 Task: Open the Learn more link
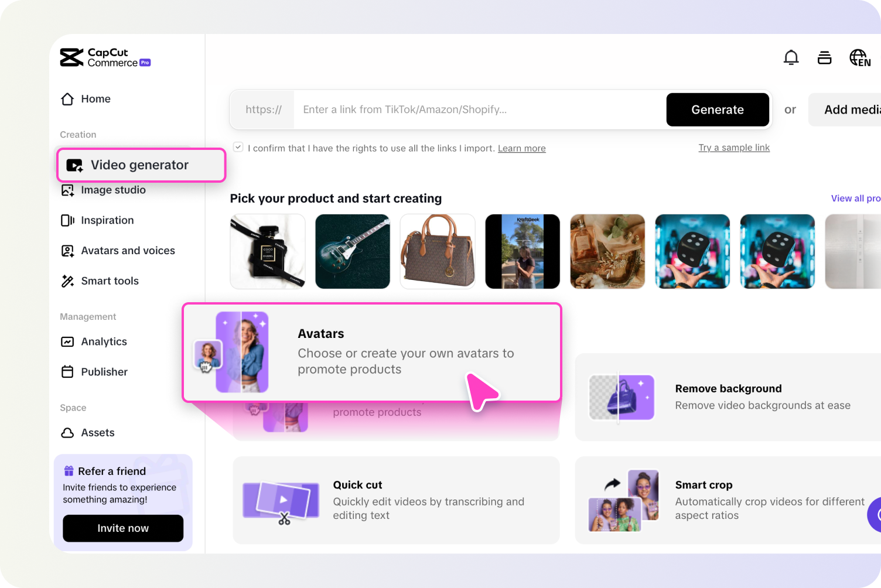point(521,148)
